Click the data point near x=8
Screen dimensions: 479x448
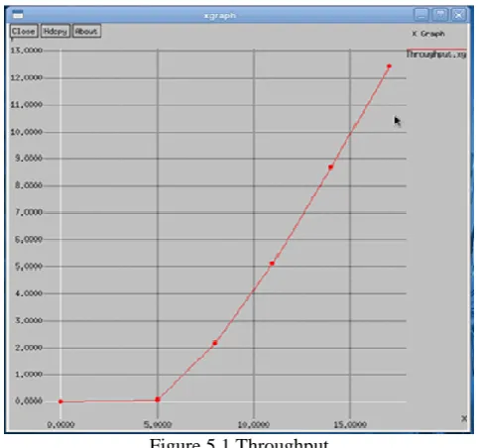click(215, 343)
